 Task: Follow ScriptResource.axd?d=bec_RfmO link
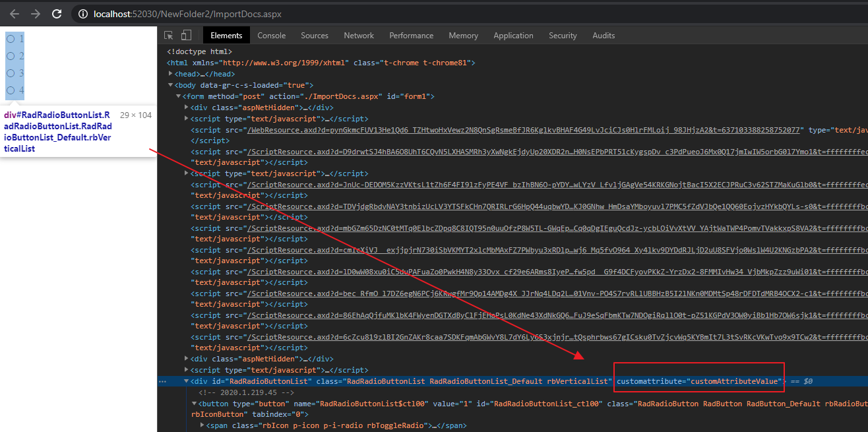pyautogui.click(x=557, y=293)
